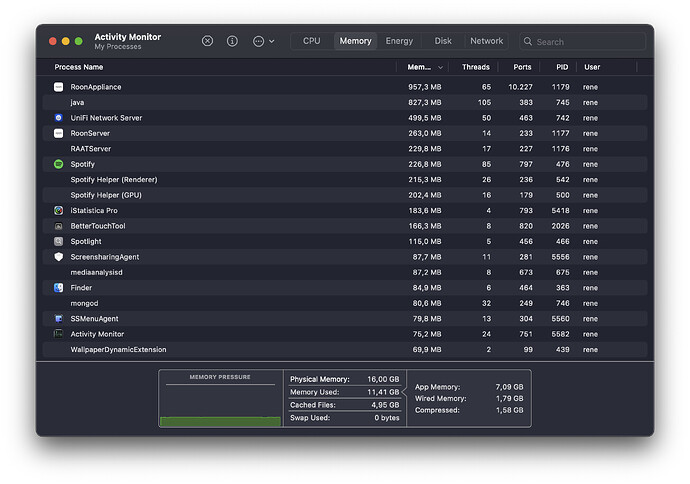
Task: Open the more actions ellipsis menu
Action: (263, 41)
